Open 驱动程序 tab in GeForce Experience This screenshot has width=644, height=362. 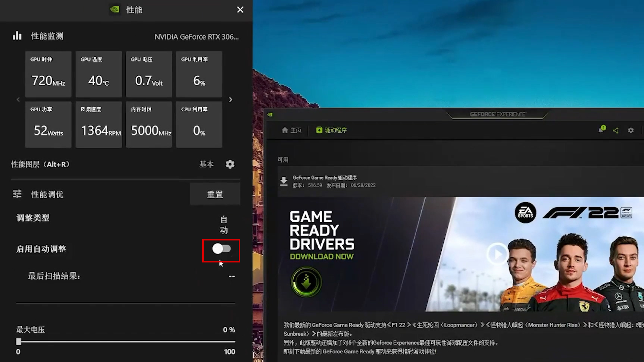tap(331, 130)
